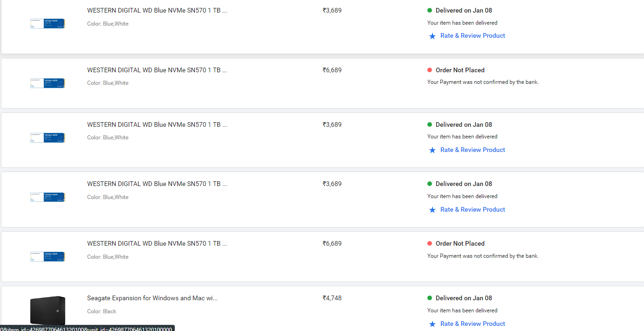This screenshot has height=331, width=644.
Task: Open the thumbnail of the last unplaced WD order
Action: tap(48, 257)
